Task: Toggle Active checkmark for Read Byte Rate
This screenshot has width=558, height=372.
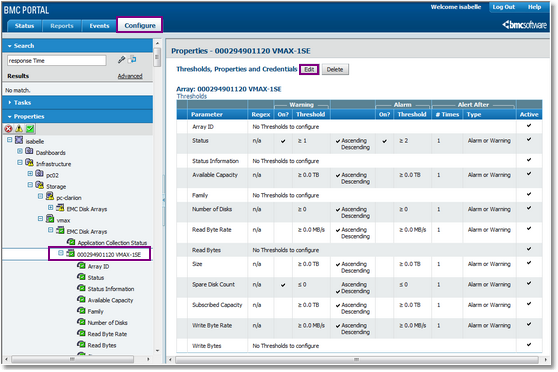Action: coord(529,229)
